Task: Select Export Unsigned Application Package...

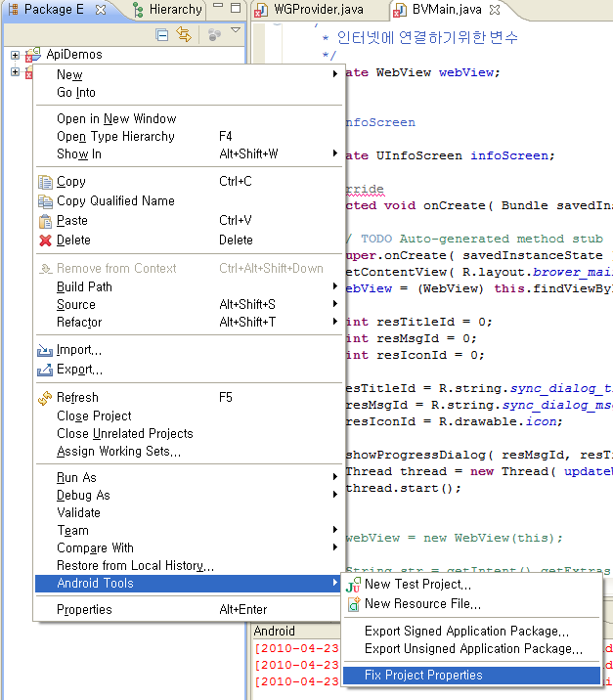Action: (x=471, y=648)
